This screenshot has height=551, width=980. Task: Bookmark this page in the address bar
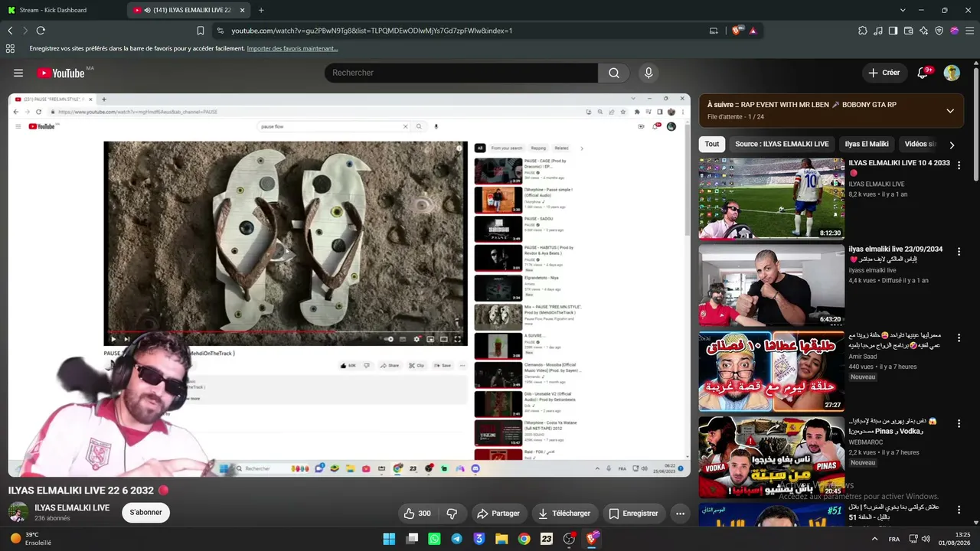coord(201,31)
